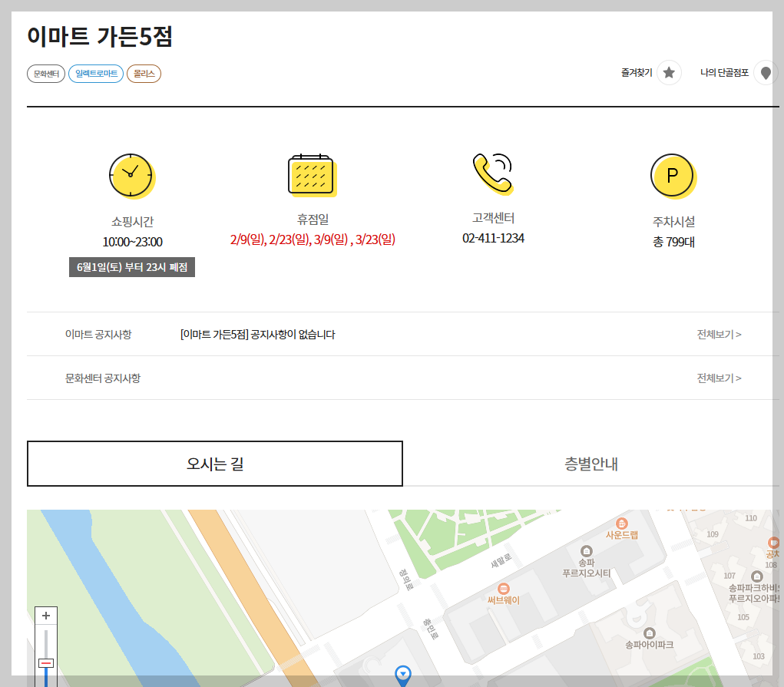Click the 새말로 street label on map
The height and width of the screenshot is (687, 784).
(x=501, y=560)
